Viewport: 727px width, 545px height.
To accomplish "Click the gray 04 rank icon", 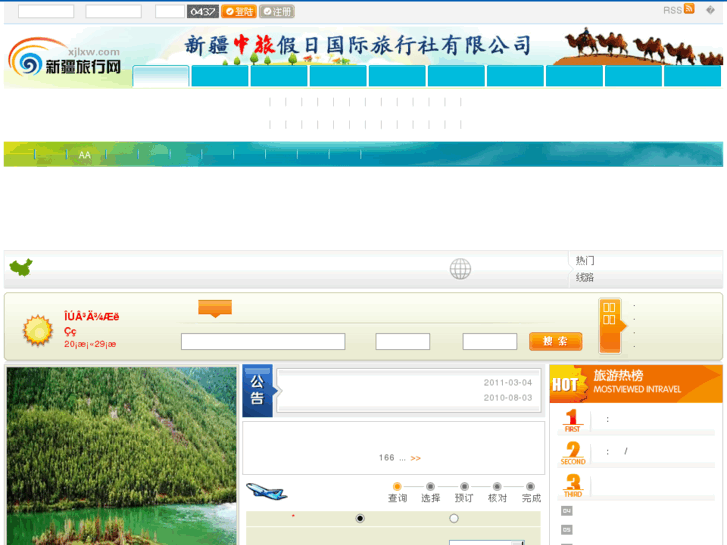I will tap(567, 511).
